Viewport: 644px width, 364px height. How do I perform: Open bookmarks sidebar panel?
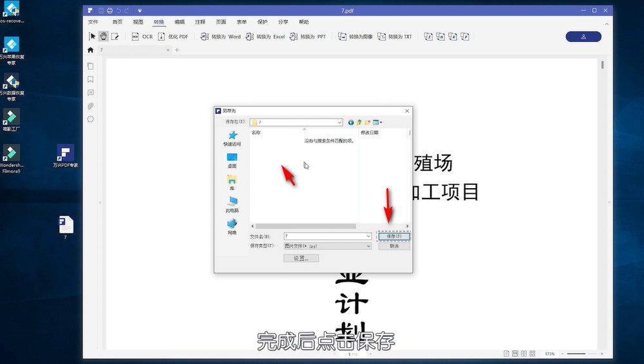90,79
